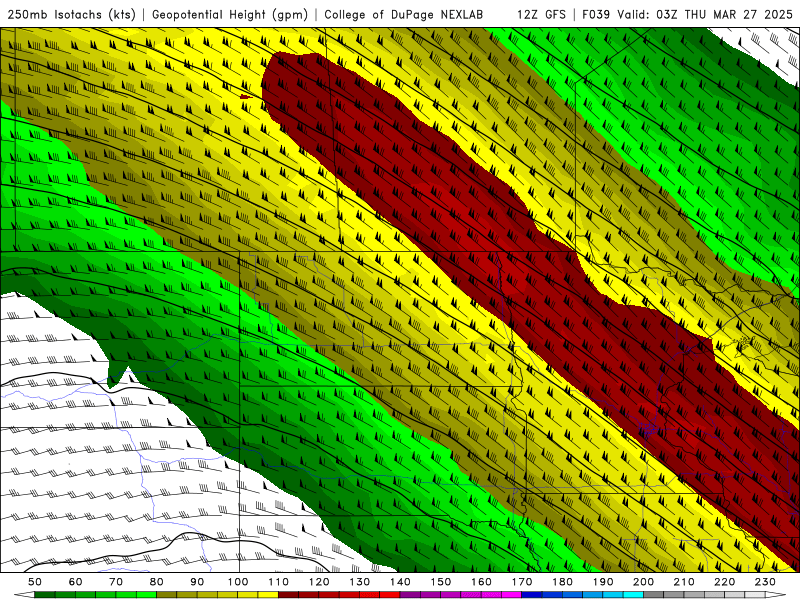
Task: Click the 230 value on the color scale
Action: click(x=765, y=582)
